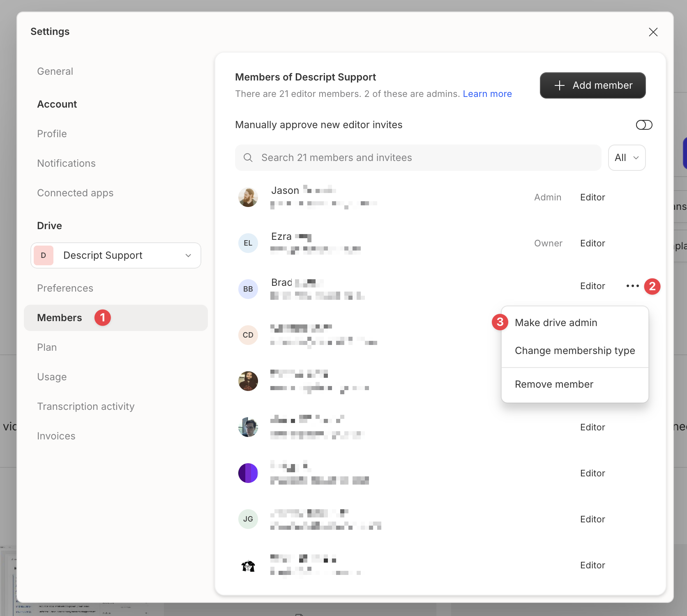Click the member search input field
The width and height of the screenshot is (687, 616).
(x=423, y=158)
